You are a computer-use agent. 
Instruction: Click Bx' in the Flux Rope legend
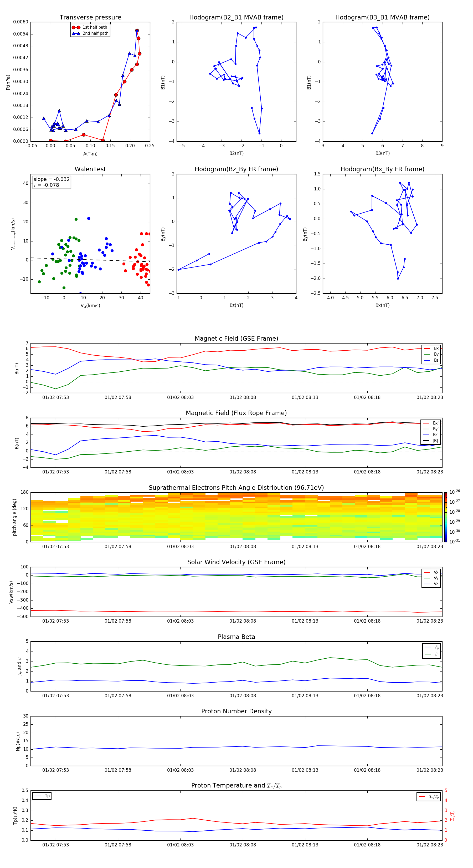(436, 423)
